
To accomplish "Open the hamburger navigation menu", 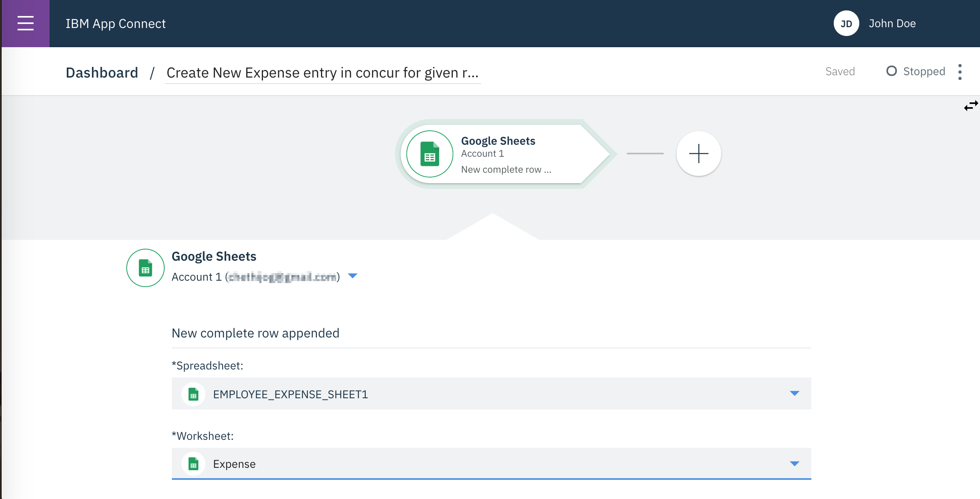I will [x=26, y=23].
